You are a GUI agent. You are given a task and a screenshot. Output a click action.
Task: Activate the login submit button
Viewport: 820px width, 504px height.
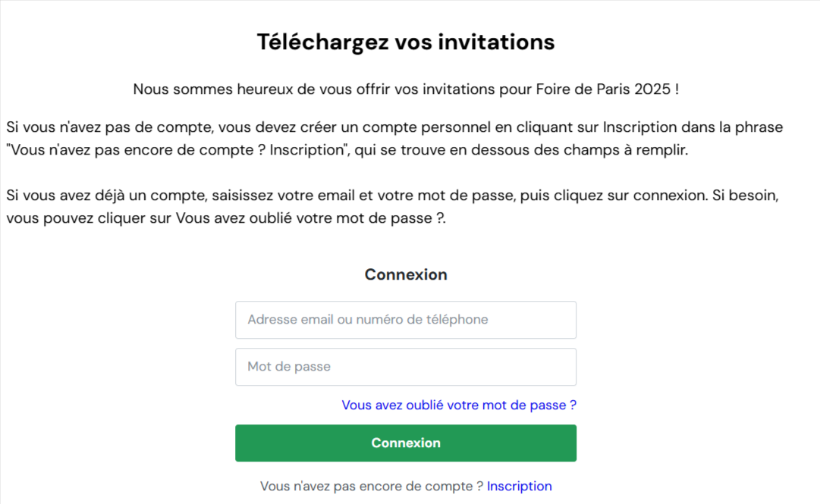pyautogui.click(x=406, y=443)
